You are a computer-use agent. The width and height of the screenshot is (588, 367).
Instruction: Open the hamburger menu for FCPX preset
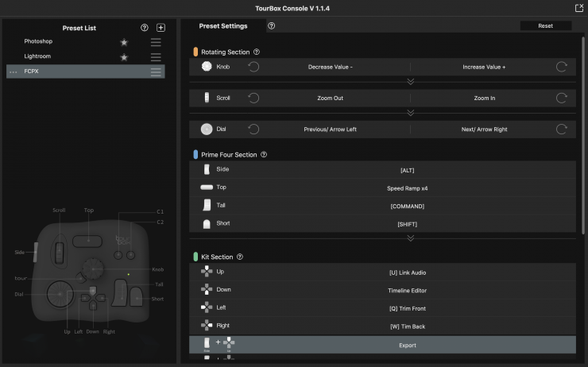tap(156, 72)
